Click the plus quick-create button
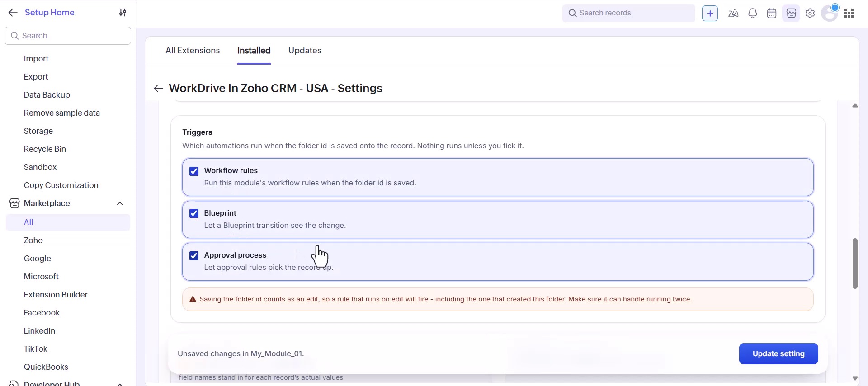868x386 pixels. point(710,13)
